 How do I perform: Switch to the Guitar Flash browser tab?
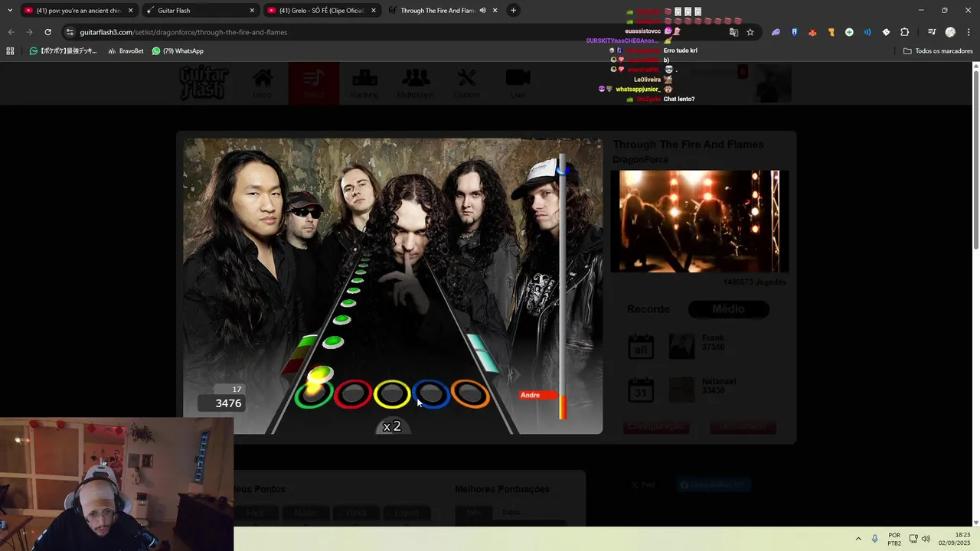pyautogui.click(x=202, y=11)
